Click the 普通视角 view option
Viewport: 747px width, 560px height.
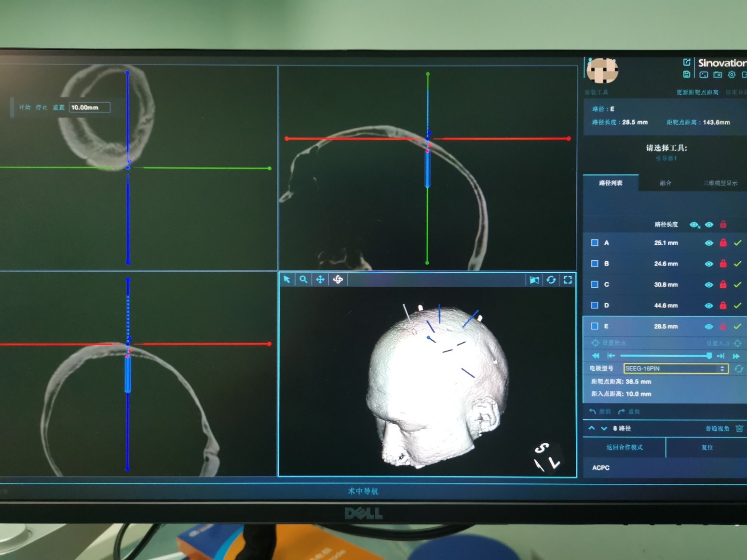717,428
